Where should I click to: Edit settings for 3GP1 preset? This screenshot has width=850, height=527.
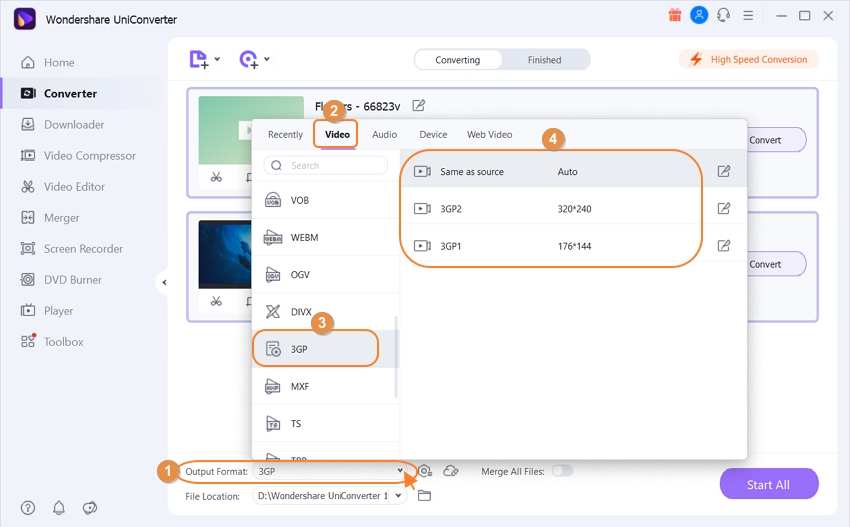pos(724,246)
